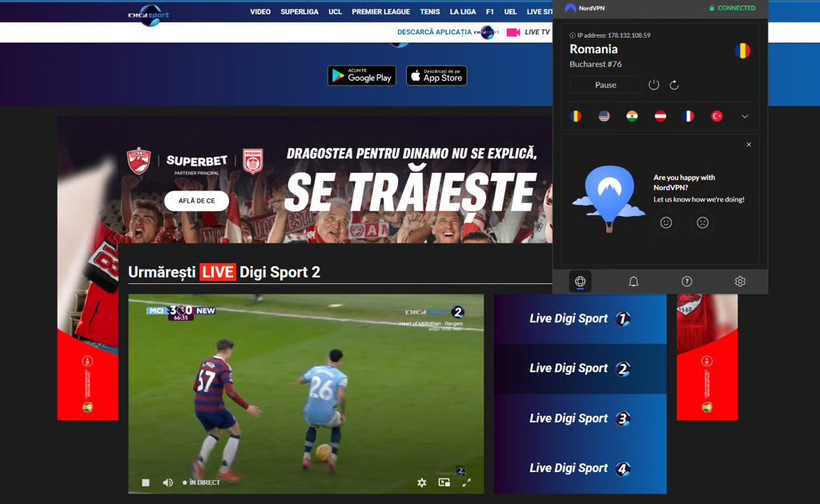This screenshot has width=820, height=504.
Task: Open the NordVPN notifications bell
Action: point(633,282)
